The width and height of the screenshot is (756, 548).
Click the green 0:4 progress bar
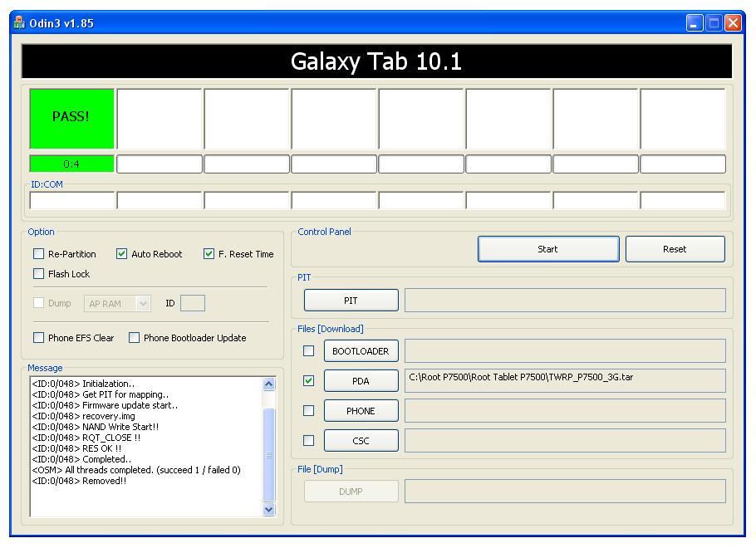coord(71,164)
